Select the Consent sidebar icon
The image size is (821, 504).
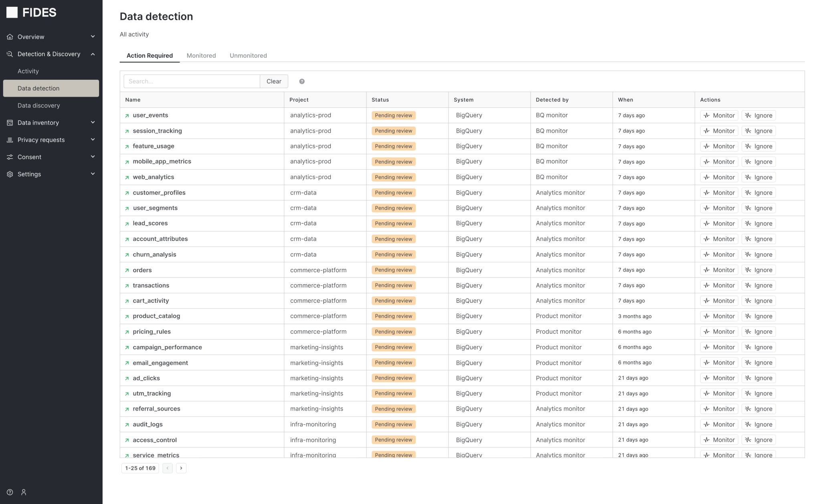tap(9, 157)
